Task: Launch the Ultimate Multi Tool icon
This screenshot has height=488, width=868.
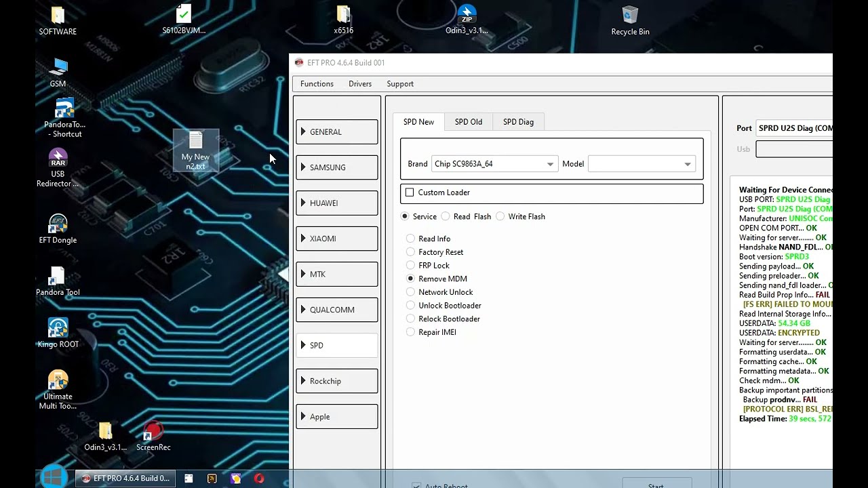Action: [58, 390]
